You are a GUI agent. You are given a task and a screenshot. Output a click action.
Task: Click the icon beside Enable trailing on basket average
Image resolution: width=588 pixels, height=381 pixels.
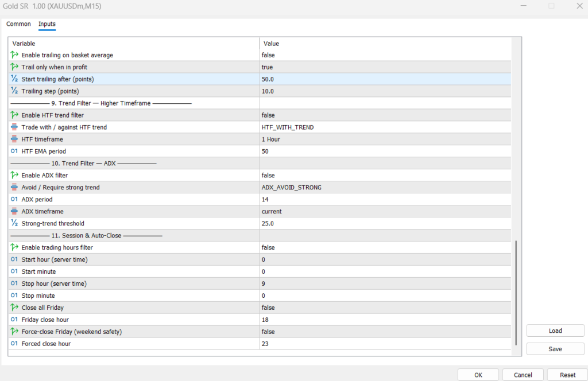[x=14, y=55]
